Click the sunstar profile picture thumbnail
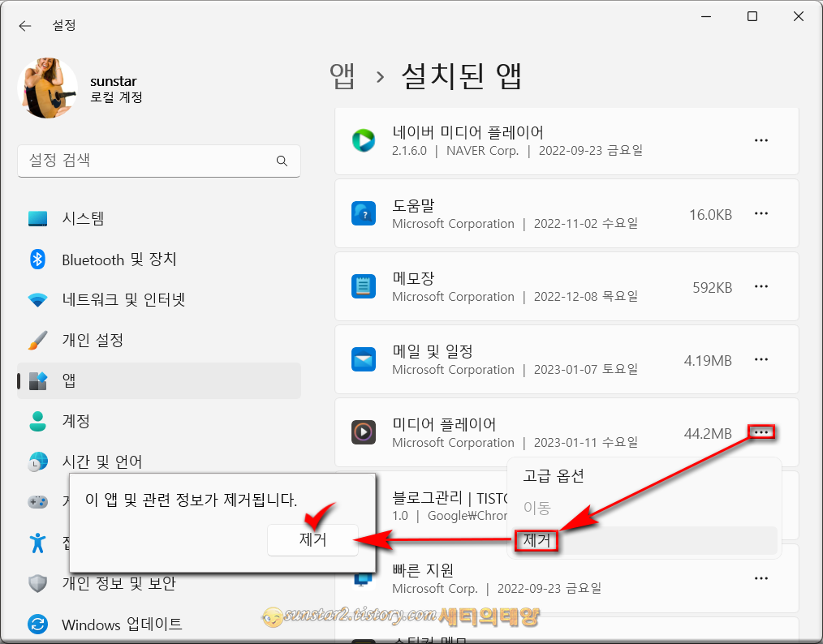This screenshot has width=823, height=644. pos(47,88)
